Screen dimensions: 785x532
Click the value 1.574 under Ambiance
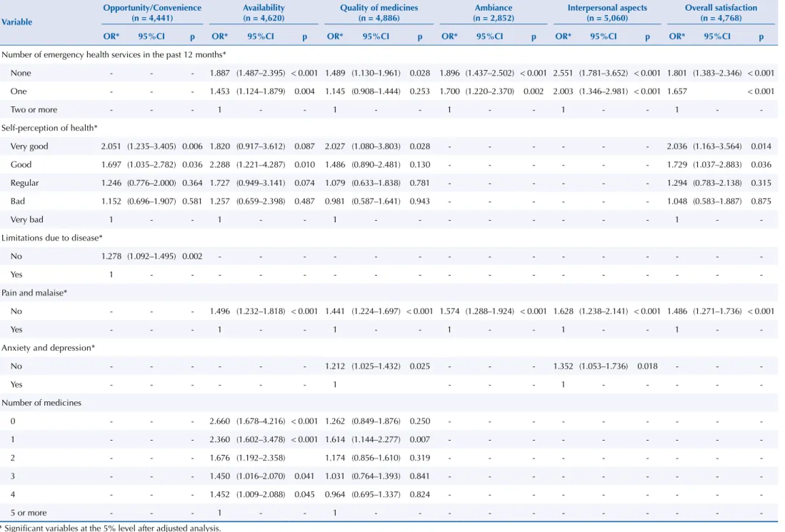tap(449, 311)
